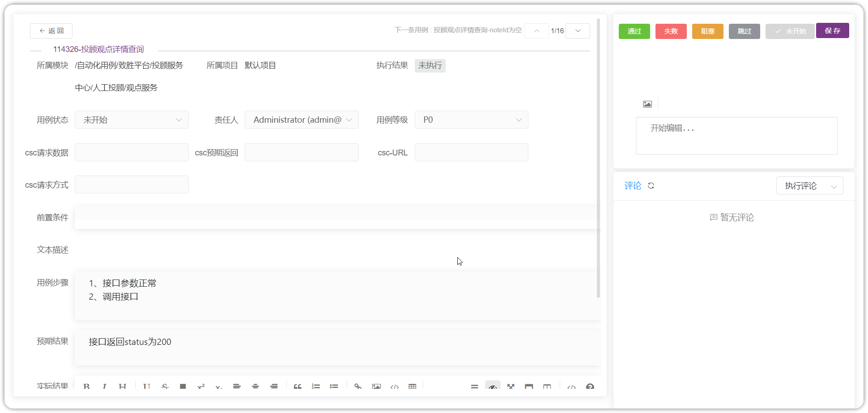This screenshot has height=413, width=868.
Task: Click the help question mark icon
Action: click(x=590, y=386)
